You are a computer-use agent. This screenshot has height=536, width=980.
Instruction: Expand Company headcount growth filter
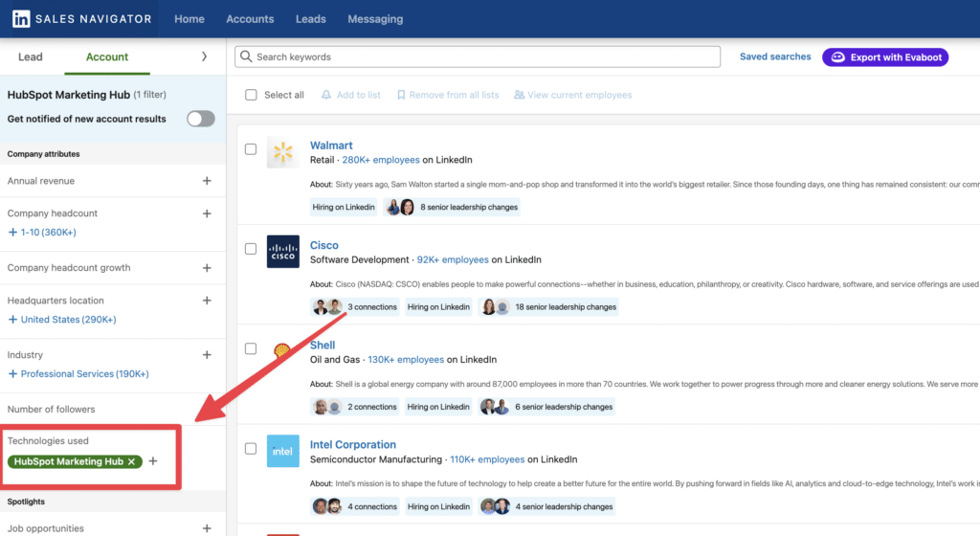(x=207, y=268)
